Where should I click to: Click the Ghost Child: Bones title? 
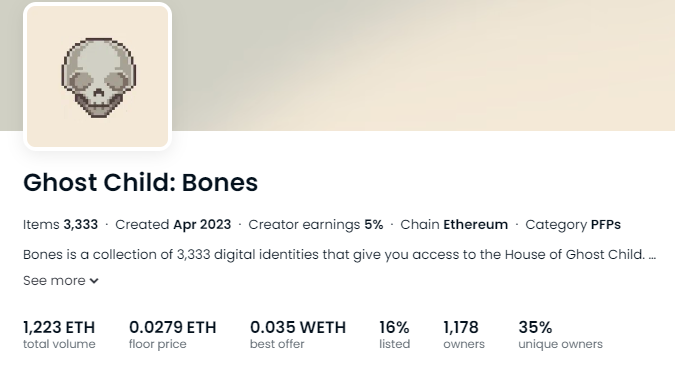tap(140, 182)
